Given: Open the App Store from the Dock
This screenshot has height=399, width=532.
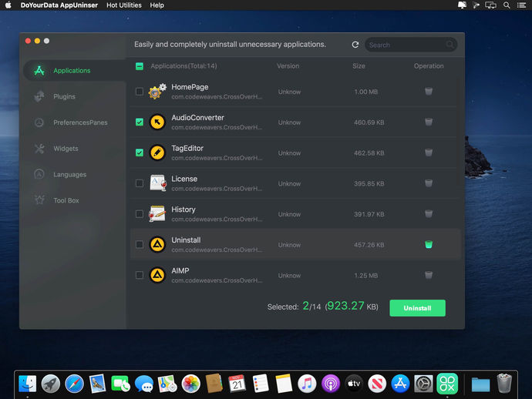Looking at the screenshot, I should pos(400,384).
